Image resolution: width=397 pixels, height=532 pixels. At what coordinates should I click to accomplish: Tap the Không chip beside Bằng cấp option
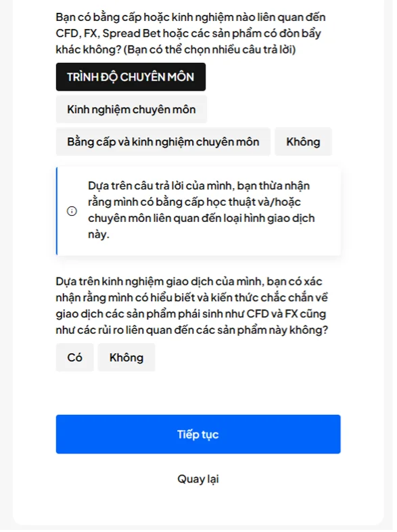pyautogui.click(x=303, y=141)
